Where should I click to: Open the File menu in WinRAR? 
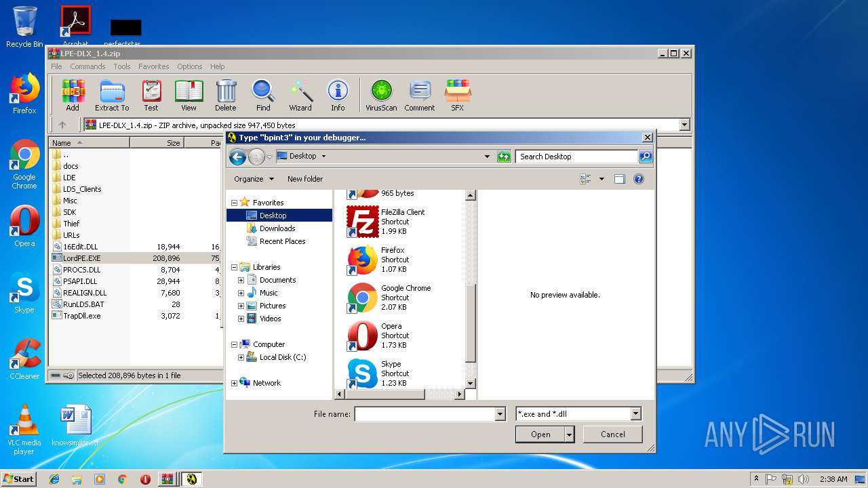point(56,66)
